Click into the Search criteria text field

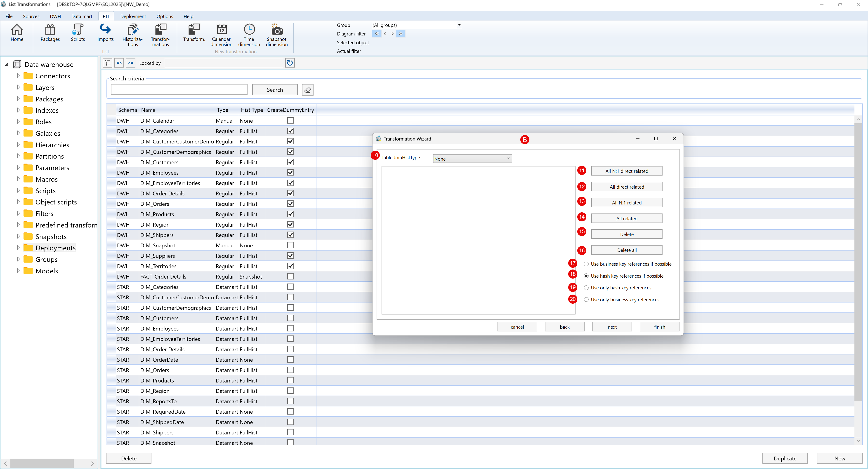(x=179, y=90)
